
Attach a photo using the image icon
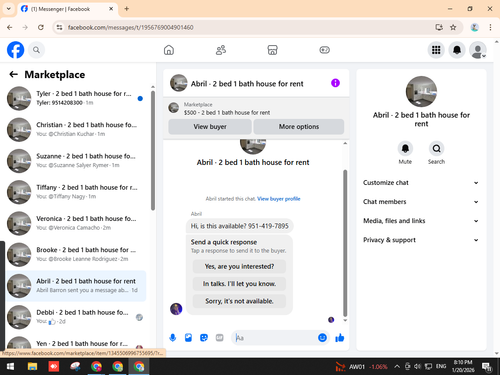[x=188, y=338]
